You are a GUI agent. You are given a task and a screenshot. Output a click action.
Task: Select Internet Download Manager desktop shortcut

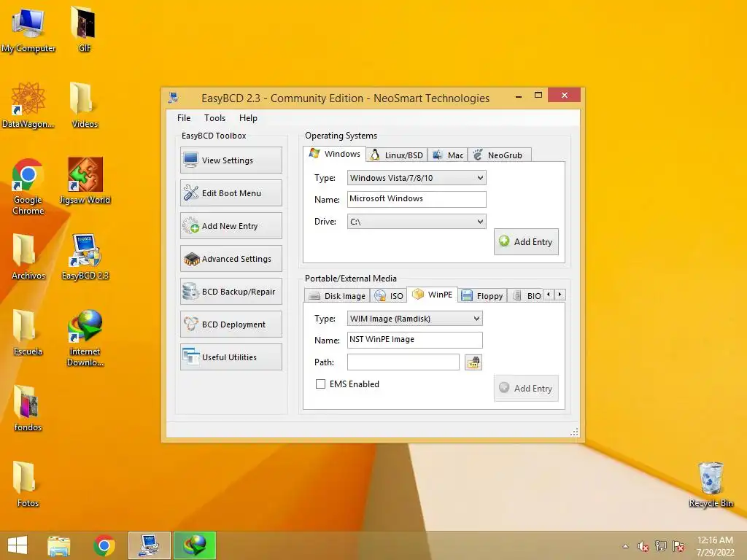click(x=85, y=338)
